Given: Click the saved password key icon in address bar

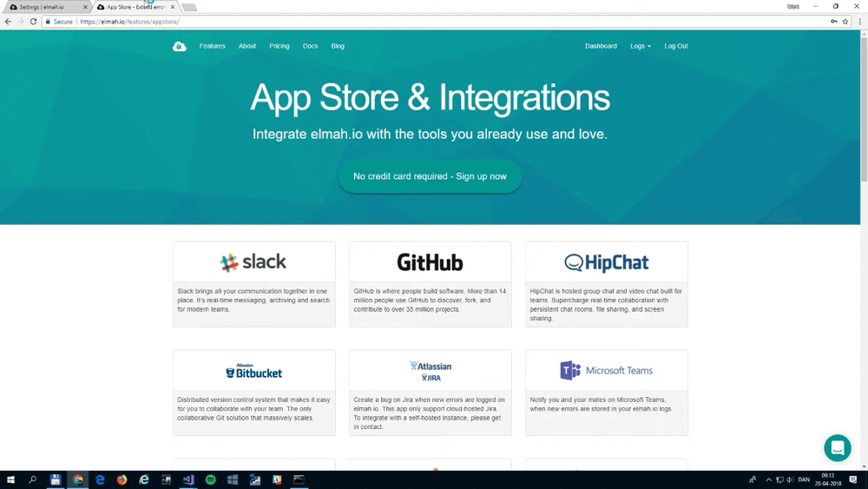Looking at the screenshot, I should click(833, 22).
